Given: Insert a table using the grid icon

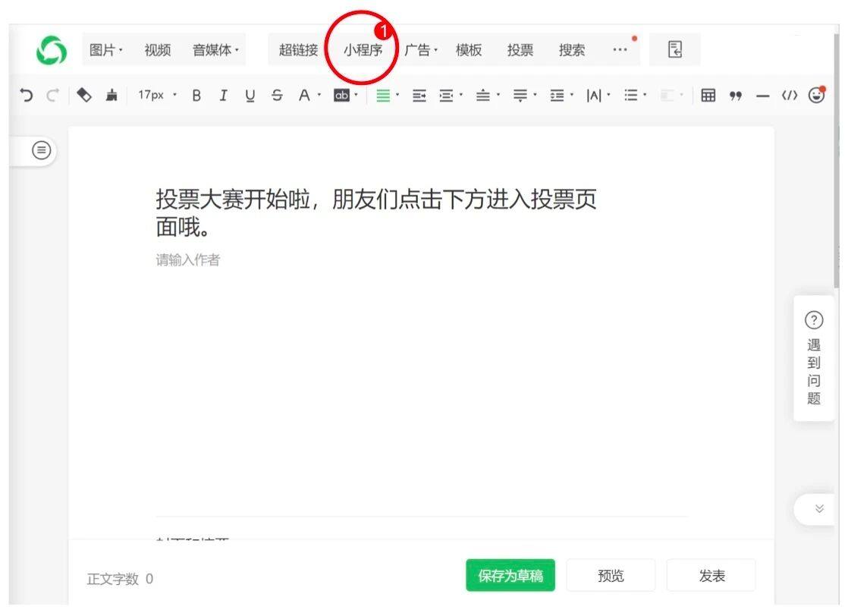Looking at the screenshot, I should [708, 96].
